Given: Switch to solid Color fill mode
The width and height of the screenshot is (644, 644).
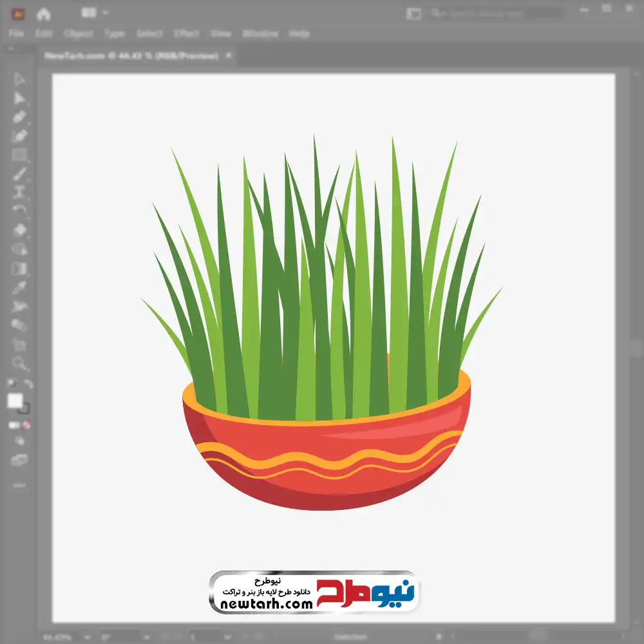Looking at the screenshot, I should [x=13, y=425].
